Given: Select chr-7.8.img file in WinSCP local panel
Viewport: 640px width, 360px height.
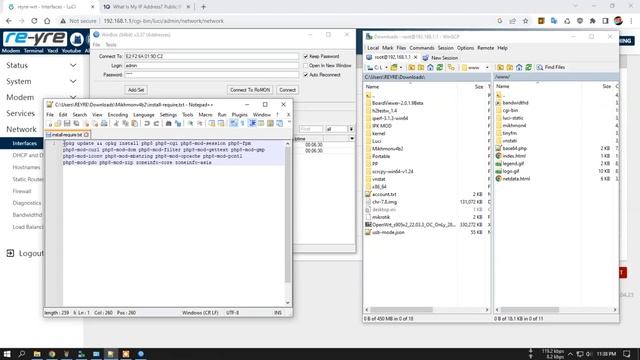Looking at the screenshot, I should coord(384,202).
